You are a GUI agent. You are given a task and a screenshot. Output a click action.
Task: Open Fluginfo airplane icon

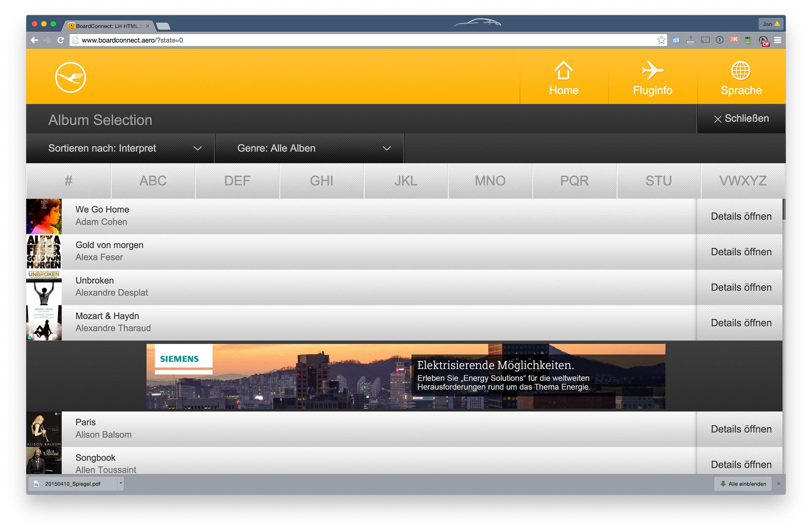point(653,78)
